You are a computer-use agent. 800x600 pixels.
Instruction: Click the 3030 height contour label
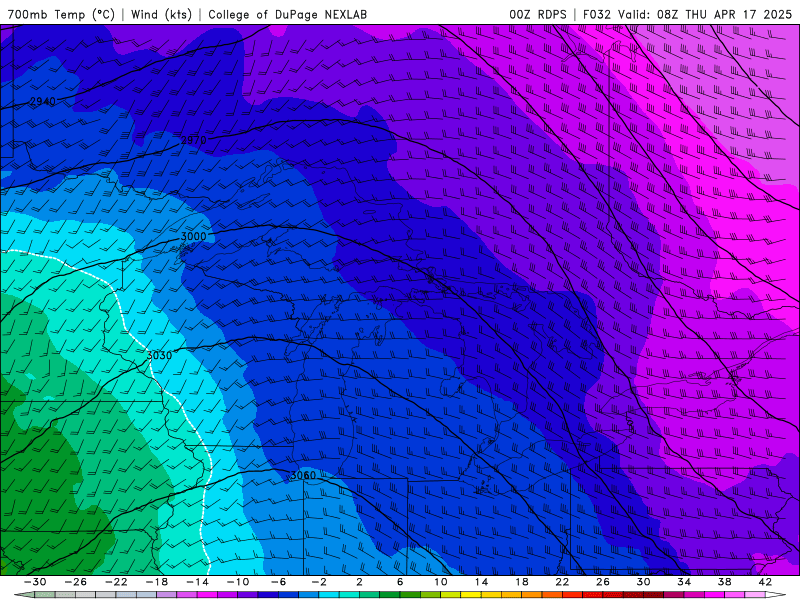(x=160, y=355)
